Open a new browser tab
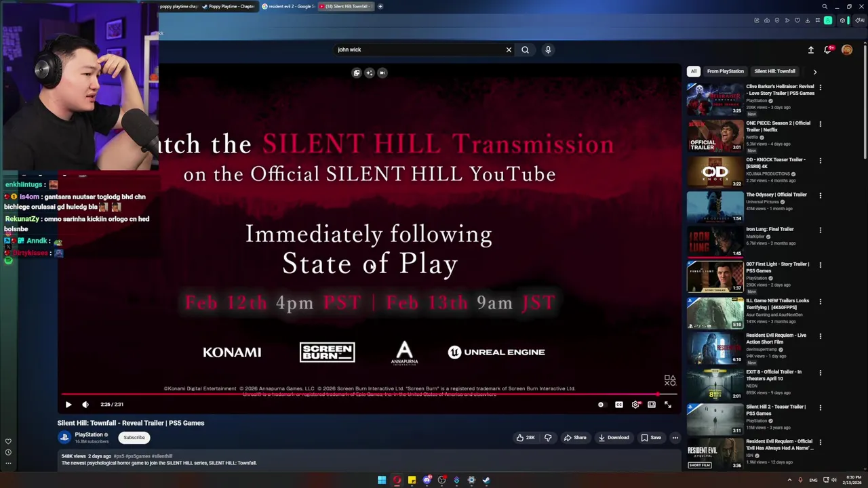This screenshot has width=868, height=488. pos(380,6)
